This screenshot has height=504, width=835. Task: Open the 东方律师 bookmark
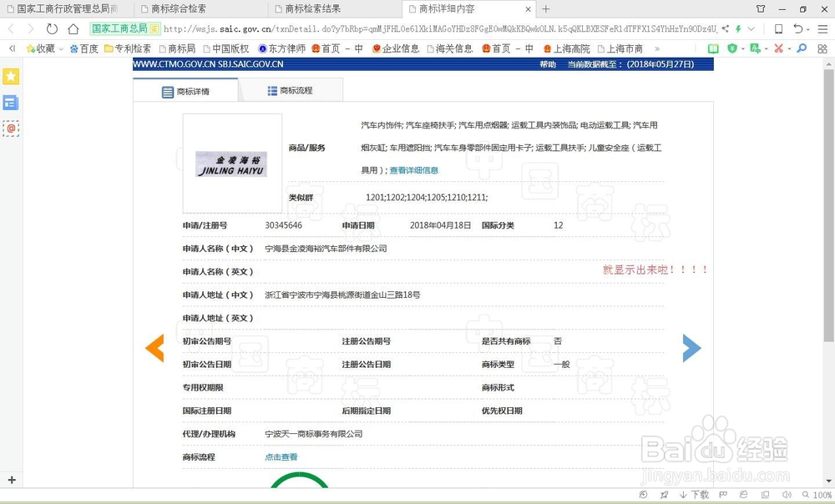pos(281,48)
